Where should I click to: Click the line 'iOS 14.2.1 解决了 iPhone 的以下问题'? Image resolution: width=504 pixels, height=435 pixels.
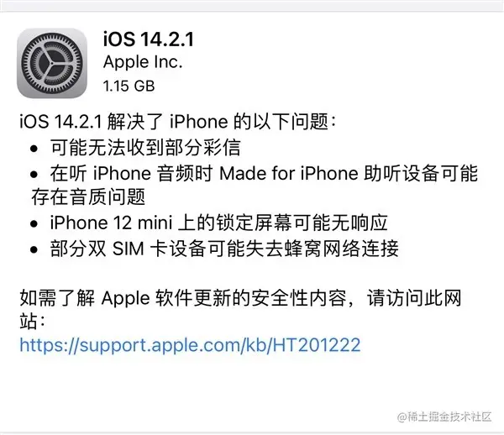coord(177,122)
